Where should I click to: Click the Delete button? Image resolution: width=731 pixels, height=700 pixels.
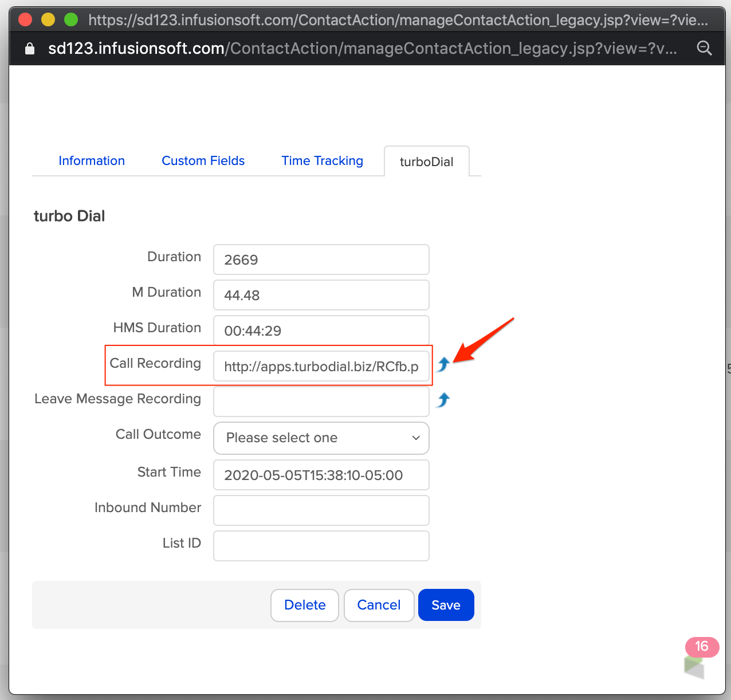(x=305, y=605)
